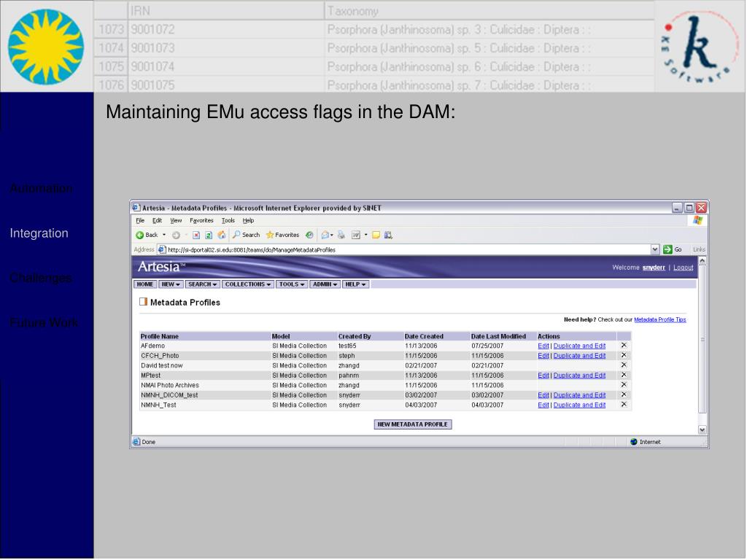Click the Research toolbar icon
The image size is (747, 560).
pyautogui.click(x=389, y=236)
